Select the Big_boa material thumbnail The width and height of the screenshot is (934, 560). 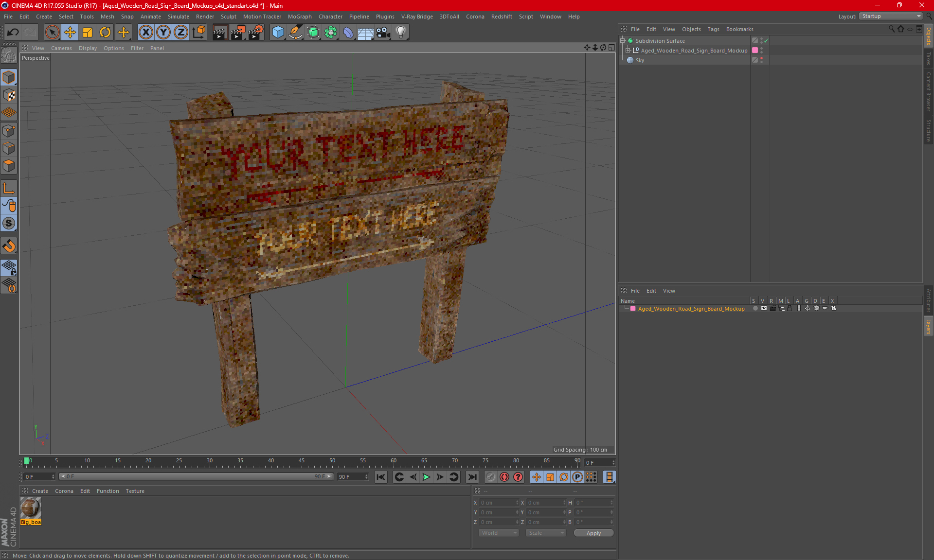point(31,508)
